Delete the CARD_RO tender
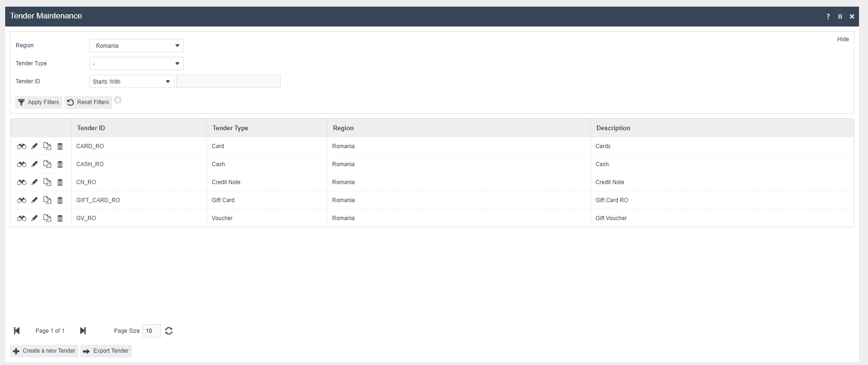 coord(60,146)
